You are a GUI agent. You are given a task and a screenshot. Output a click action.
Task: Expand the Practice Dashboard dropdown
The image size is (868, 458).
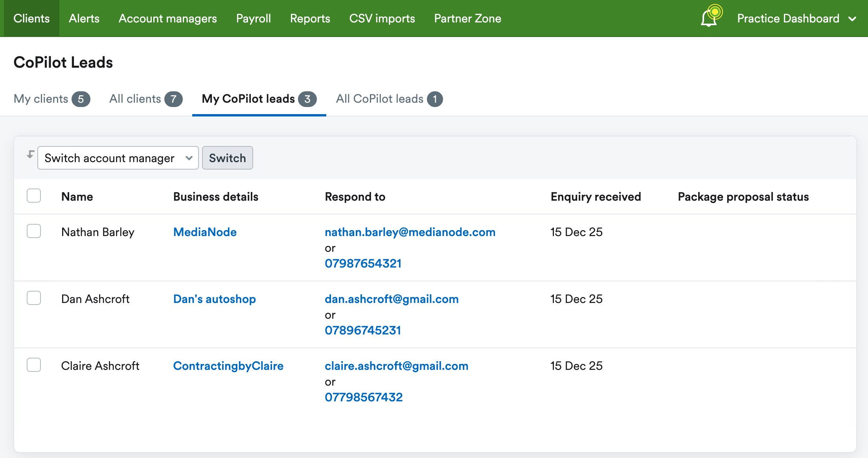click(796, 18)
